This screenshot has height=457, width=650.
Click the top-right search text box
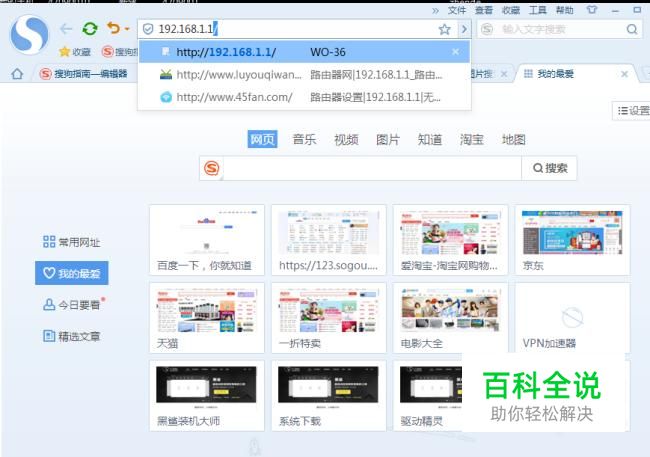[560, 29]
